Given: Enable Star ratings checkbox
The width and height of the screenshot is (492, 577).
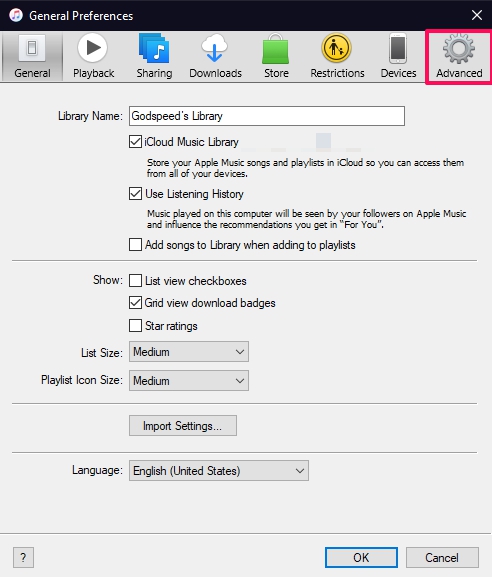Looking at the screenshot, I should 135,326.
